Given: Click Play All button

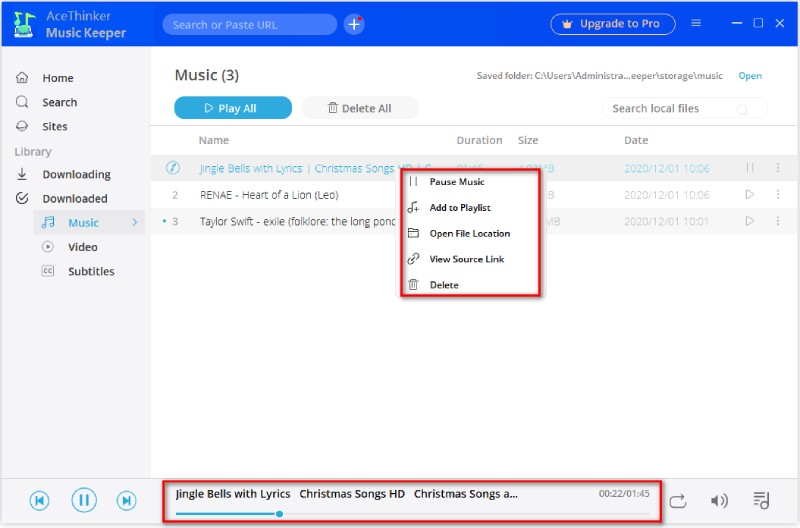Looking at the screenshot, I should tap(233, 108).
